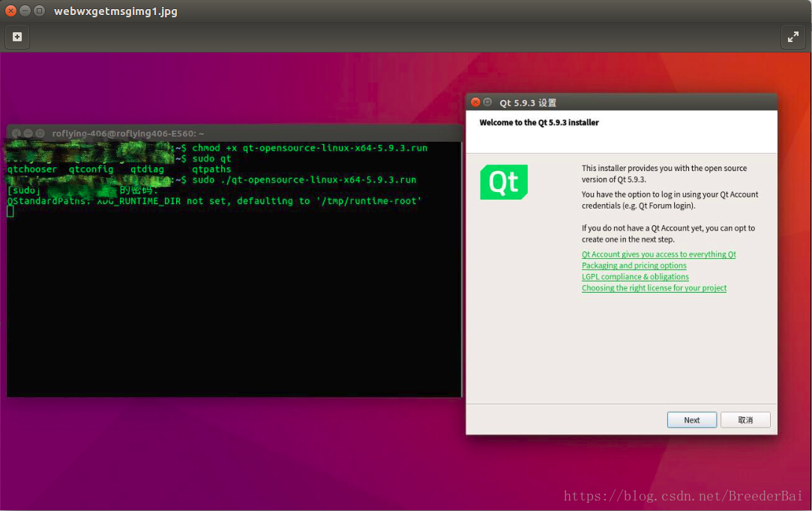
Task: Click 'This installer provides you with the open source' text
Action: click(x=664, y=168)
